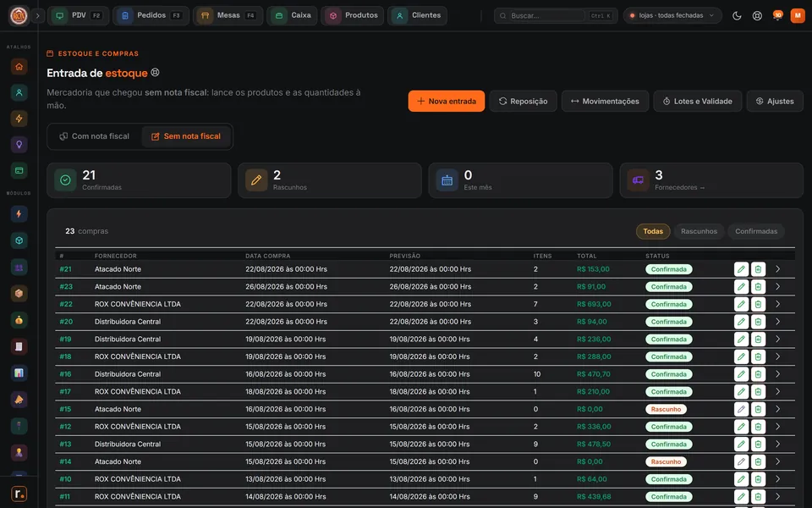Open the lojas - todas fechadas dropdown
Viewport: 812px width, 508px height.
(x=672, y=15)
